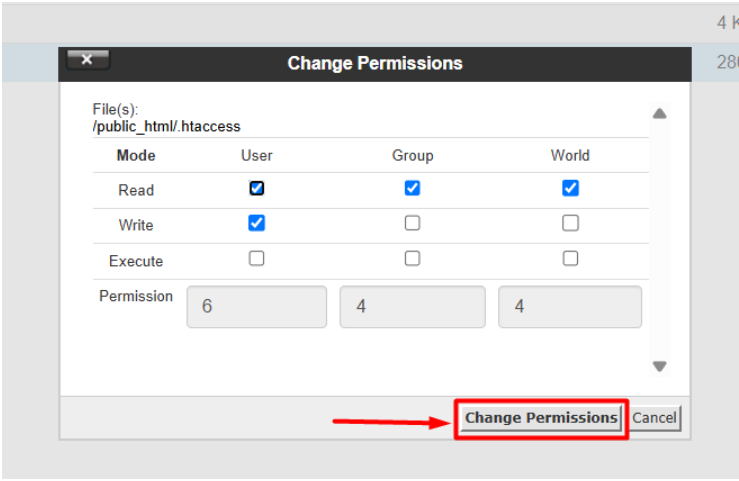Image resolution: width=739 pixels, height=481 pixels.
Task: Click the /public_html/.htaccess file path
Action: coord(167,127)
